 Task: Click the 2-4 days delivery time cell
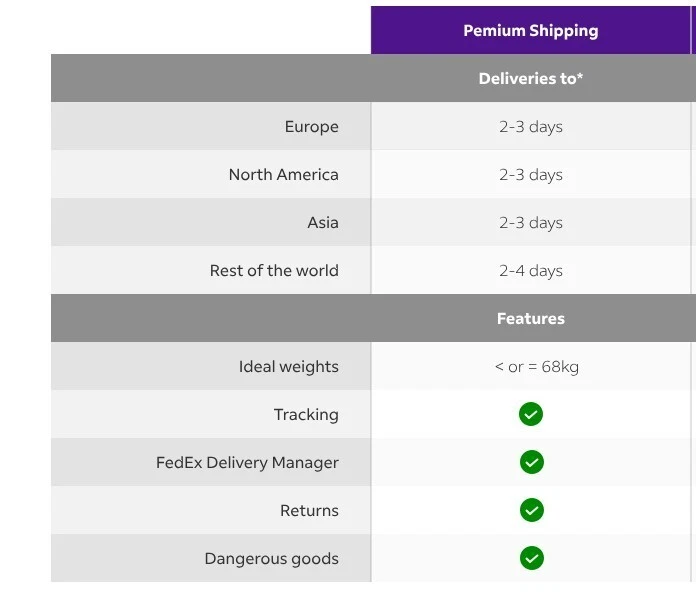pos(530,270)
